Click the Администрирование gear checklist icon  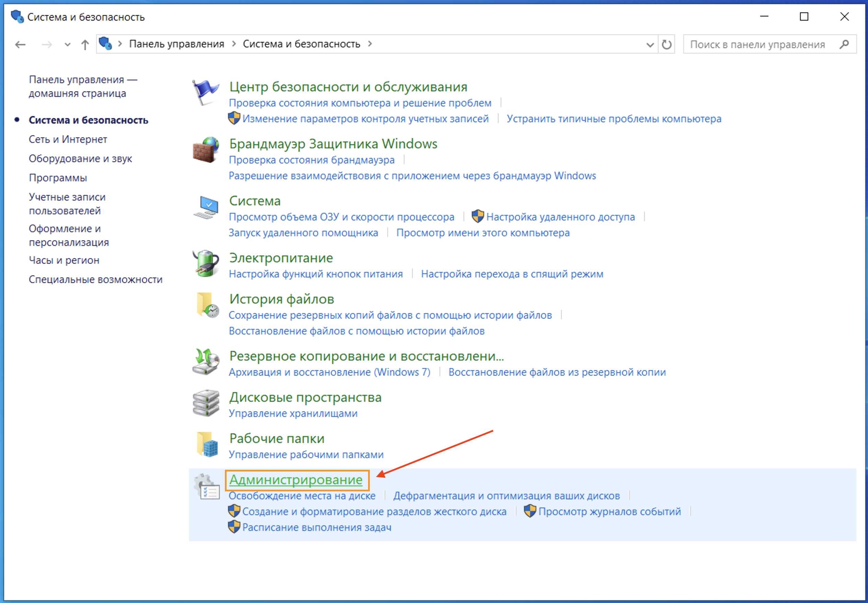point(206,486)
